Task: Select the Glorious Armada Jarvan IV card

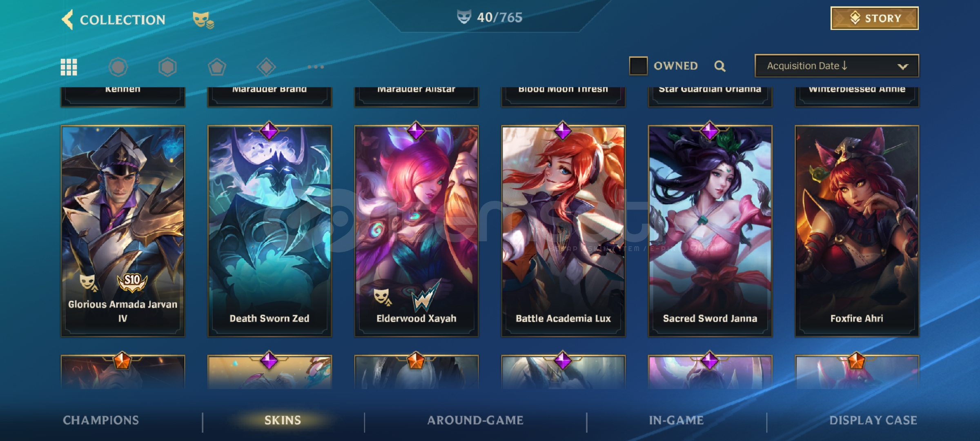Action: [x=123, y=231]
